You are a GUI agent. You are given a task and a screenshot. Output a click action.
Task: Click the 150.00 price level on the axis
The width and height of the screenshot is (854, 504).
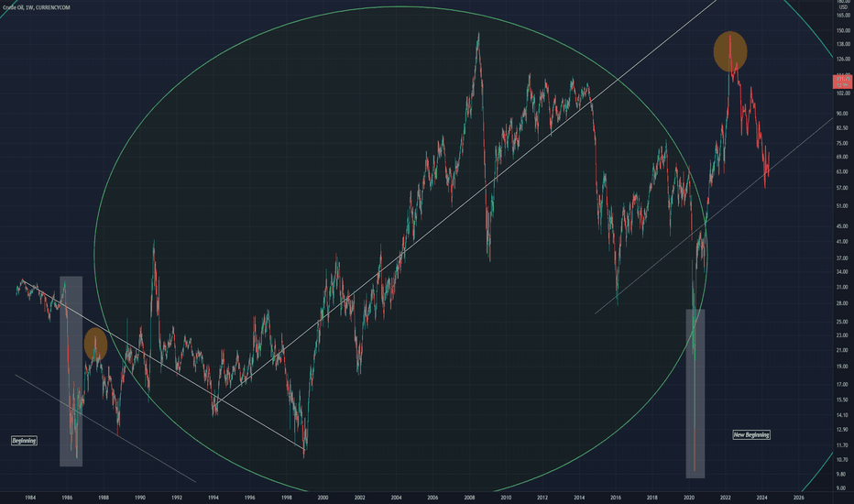point(843,31)
